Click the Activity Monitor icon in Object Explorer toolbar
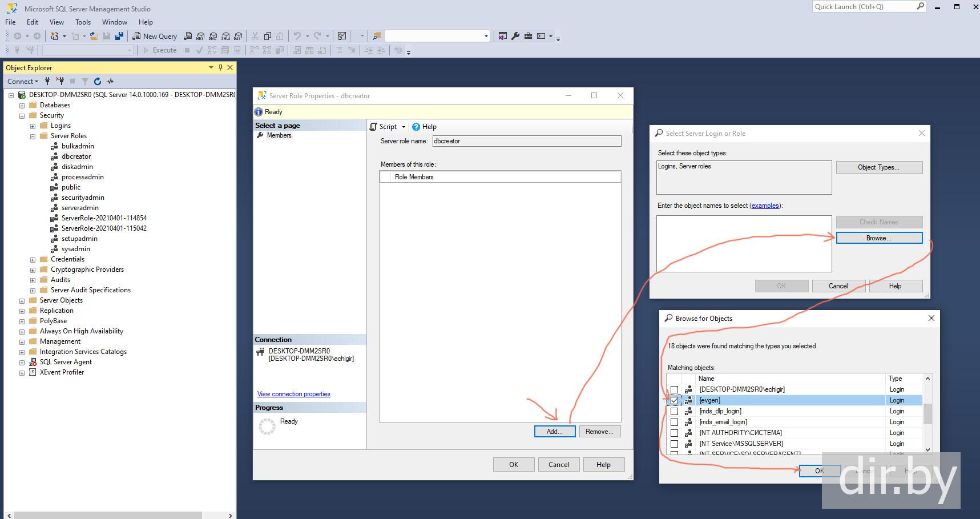980x519 pixels. coord(110,82)
